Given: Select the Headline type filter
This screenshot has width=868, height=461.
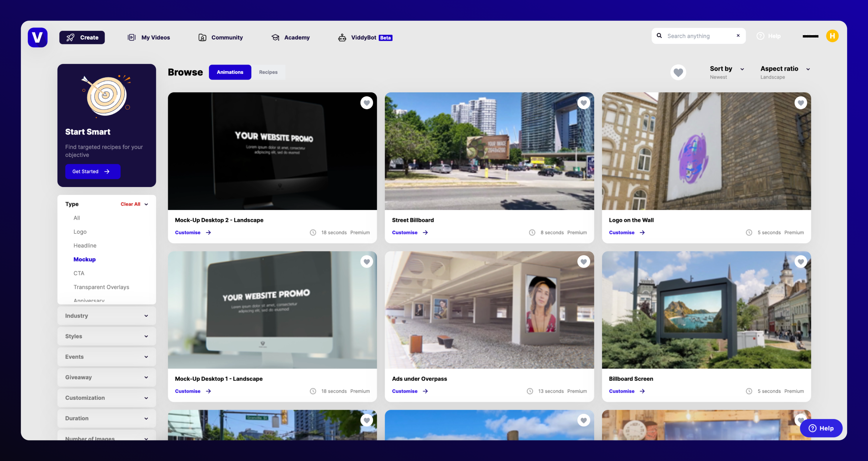Looking at the screenshot, I should 85,246.
